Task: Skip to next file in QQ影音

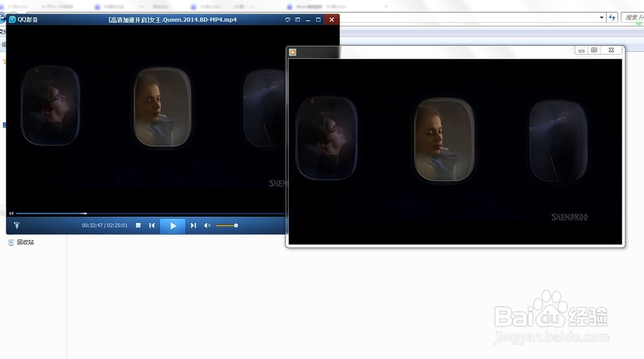Action: click(193, 226)
